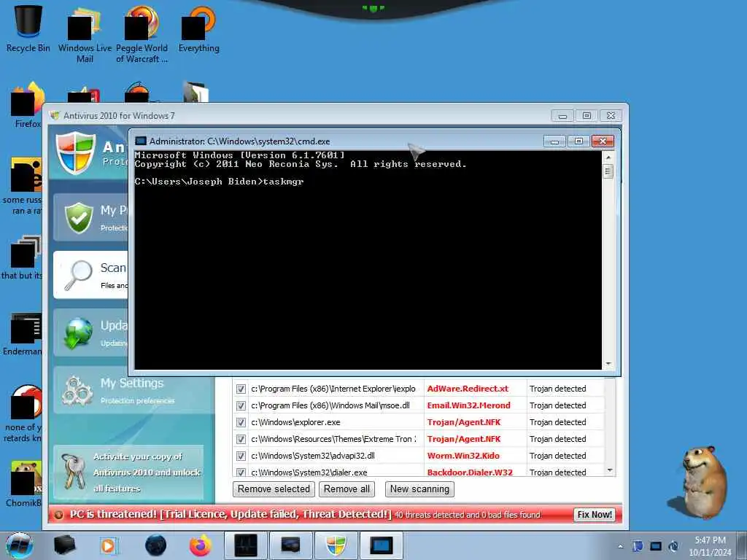Image resolution: width=747 pixels, height=560 pixels.
Task: Open the Windows Start orb
Action: [x=19, y=545]
